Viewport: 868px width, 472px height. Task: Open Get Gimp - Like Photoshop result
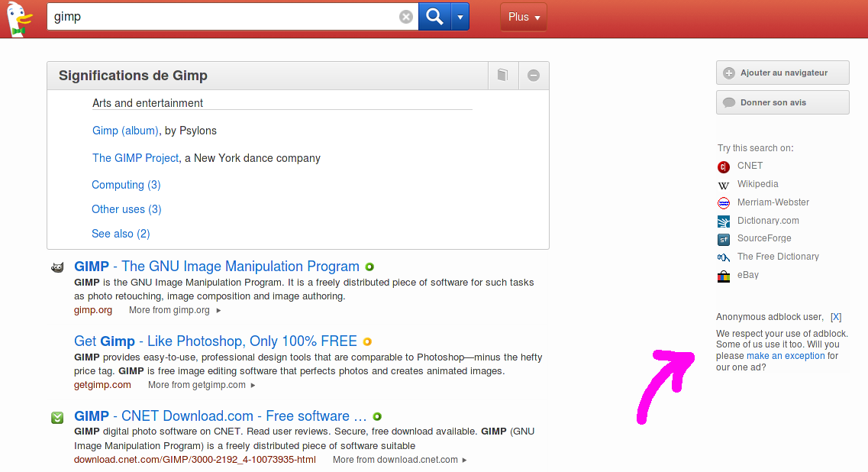coord(215,341)
